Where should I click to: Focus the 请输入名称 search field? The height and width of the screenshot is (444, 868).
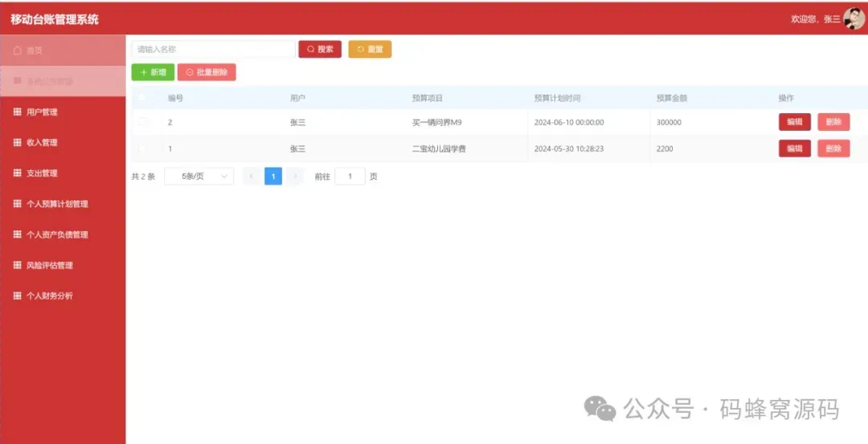point(214,49)
